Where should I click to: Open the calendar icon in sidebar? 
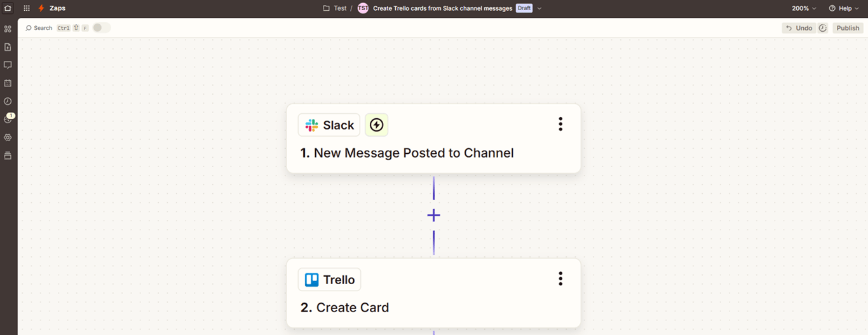coord(8,83)
